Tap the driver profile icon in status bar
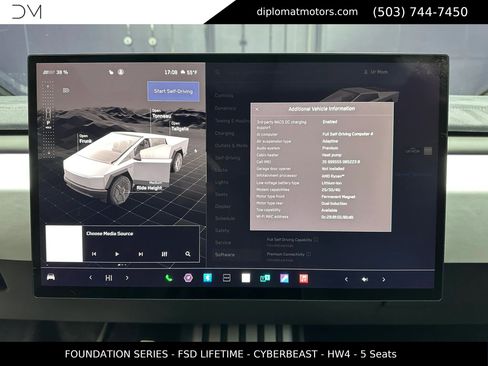The height and width of the screenshot is (366, 488). pyautogui.click(x=121, y=72)
